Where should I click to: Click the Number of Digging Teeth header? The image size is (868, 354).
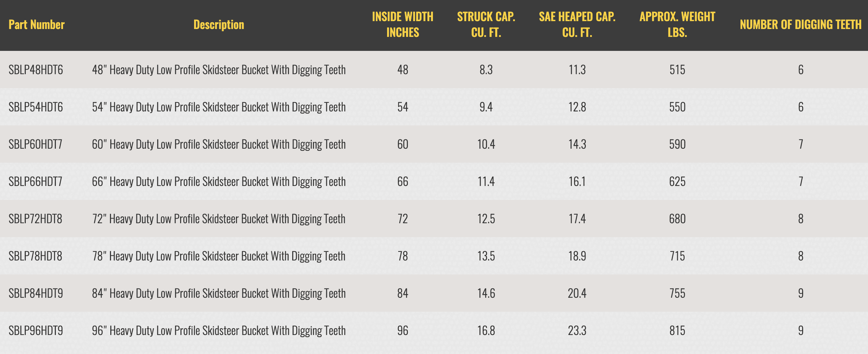[x=800, y=25]
